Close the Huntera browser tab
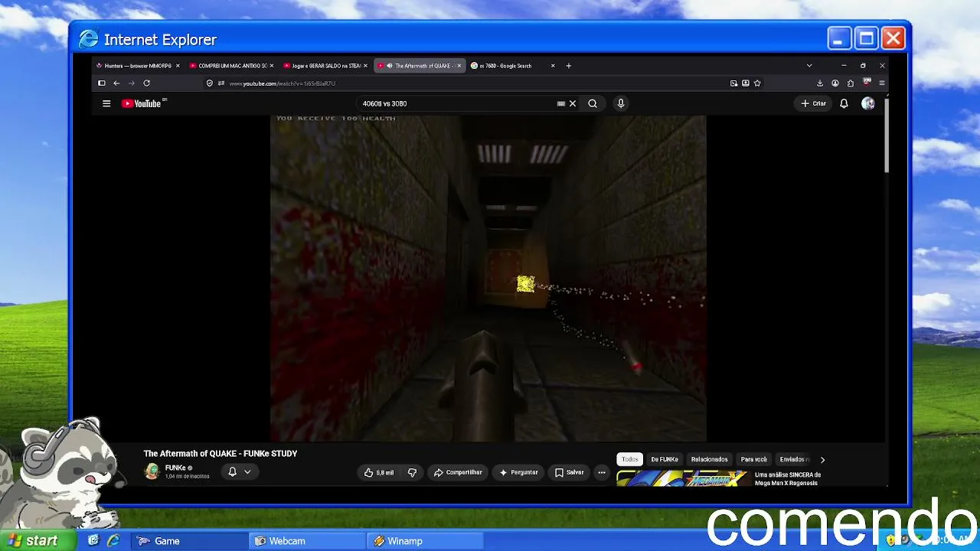This screenshot has width=980, height=551. tap(178, 66)
